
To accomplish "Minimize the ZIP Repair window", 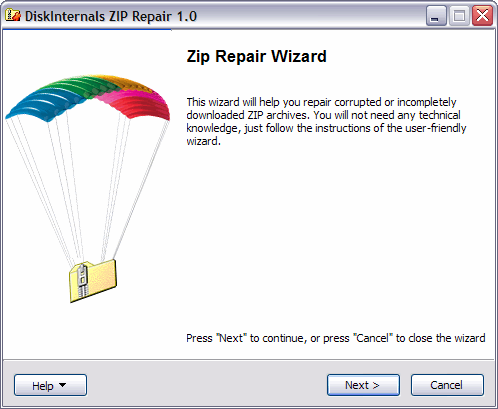I will (x=436, y=16).
